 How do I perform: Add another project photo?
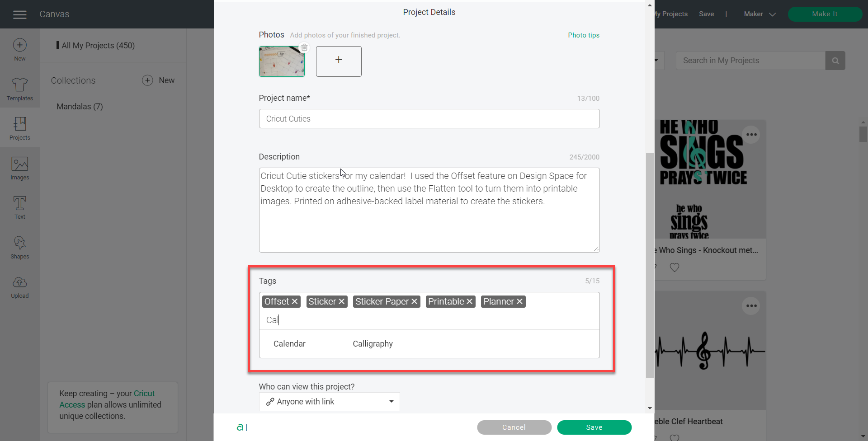339,61
